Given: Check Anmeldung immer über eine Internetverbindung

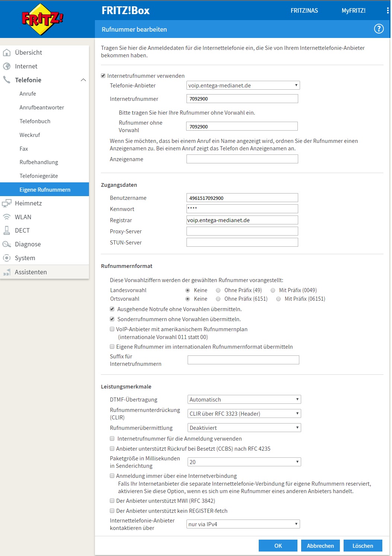Looking at the screenshot, I should (112, 476).
